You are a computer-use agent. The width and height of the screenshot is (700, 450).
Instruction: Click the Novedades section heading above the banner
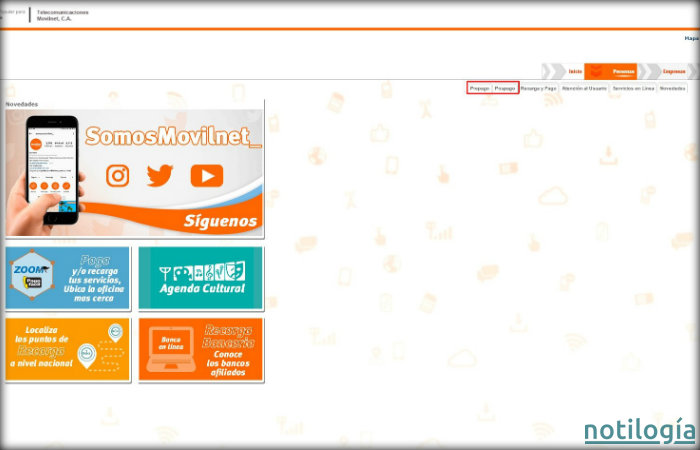tap(21, 104)
